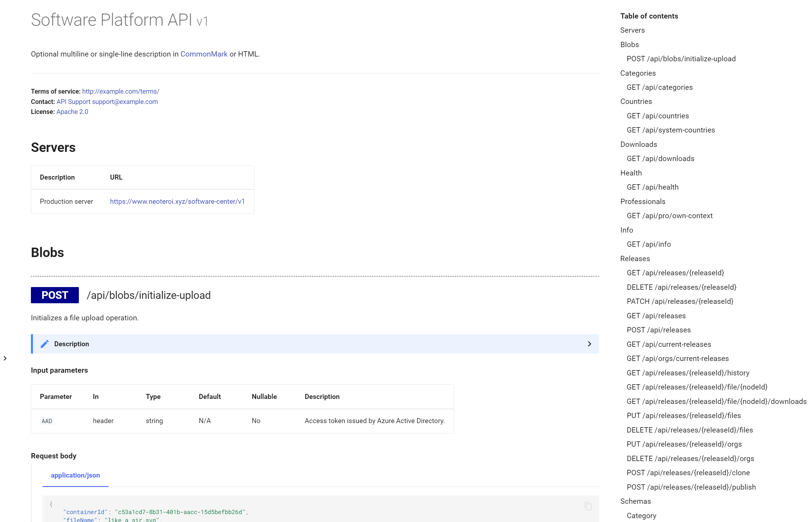Select GET /api/downloads in table of contents
Viewport: 812px width, 522px height.
pyautogui.click(x=660, y=158)
